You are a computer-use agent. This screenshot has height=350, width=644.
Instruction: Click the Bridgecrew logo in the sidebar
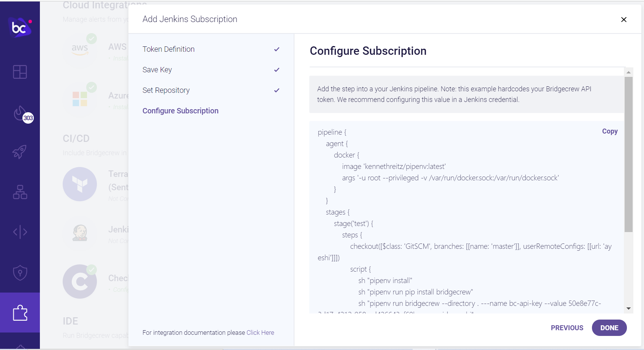pos(20,27)
